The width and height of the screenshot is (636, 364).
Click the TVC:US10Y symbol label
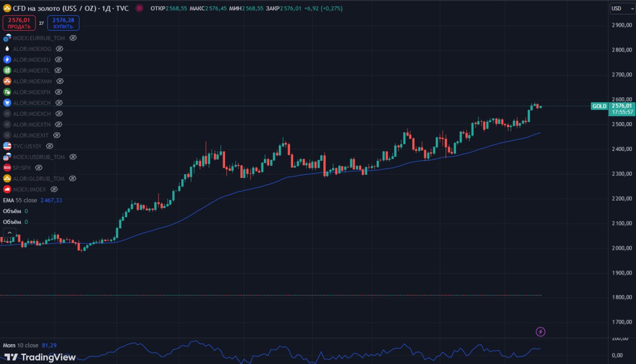[28, 146]
